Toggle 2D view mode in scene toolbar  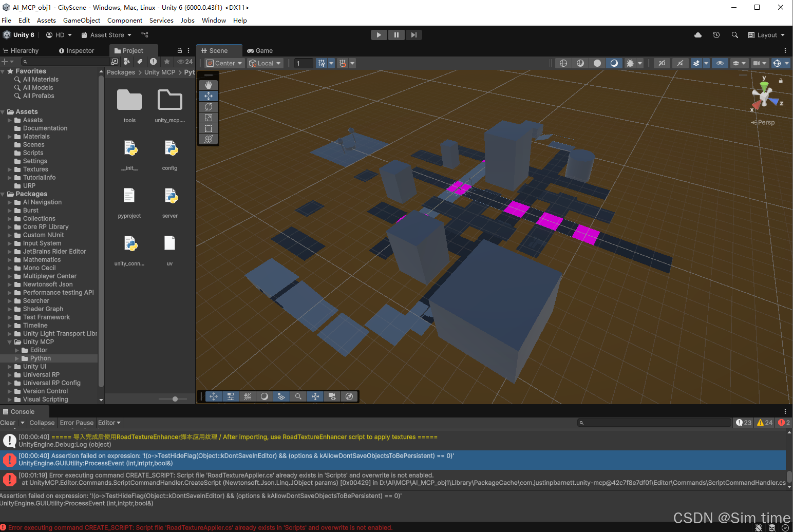click(662, 63)
